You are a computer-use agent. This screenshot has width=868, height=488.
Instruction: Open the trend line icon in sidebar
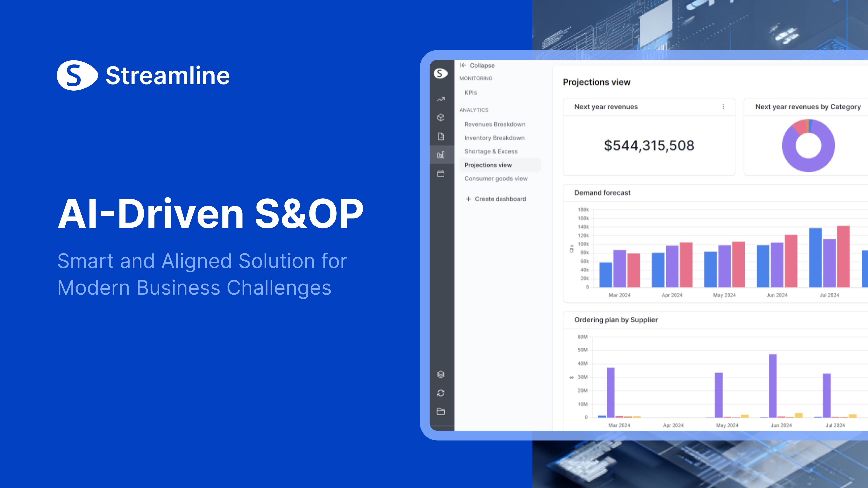[441, 99]
